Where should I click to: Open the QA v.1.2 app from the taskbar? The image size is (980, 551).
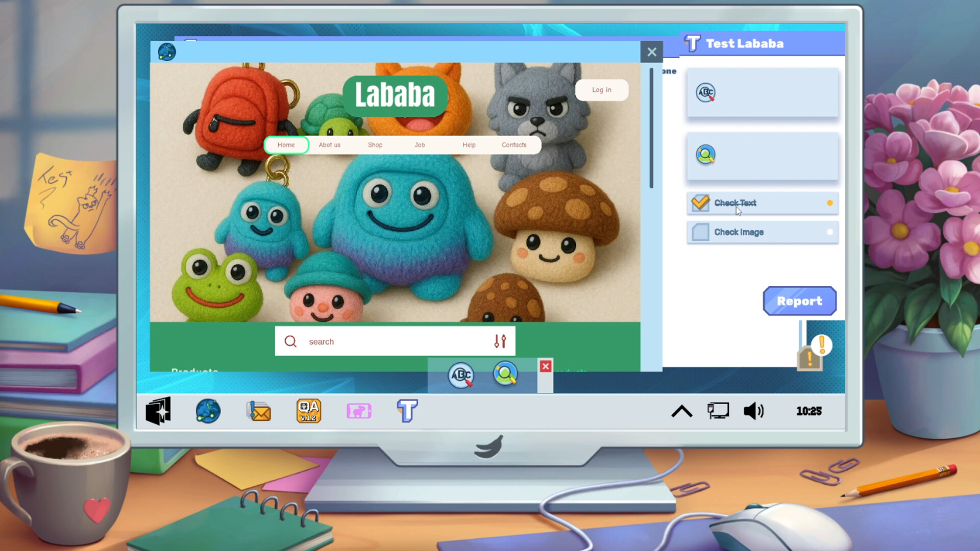(x=308, y=411)
